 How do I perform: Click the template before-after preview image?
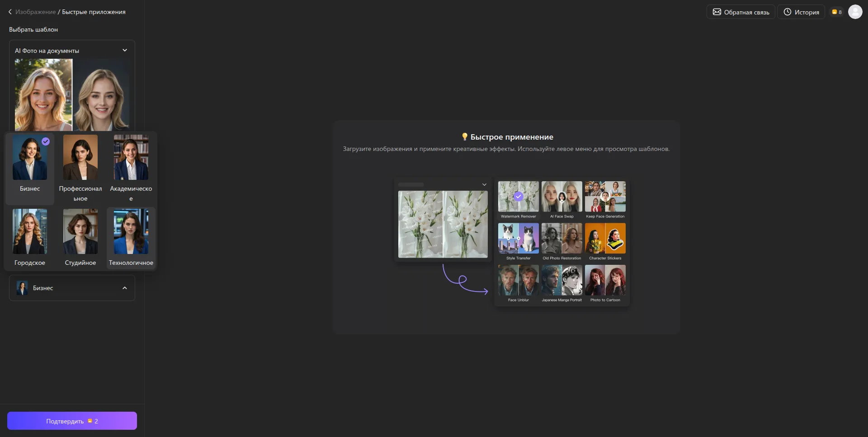click(72, 95)
